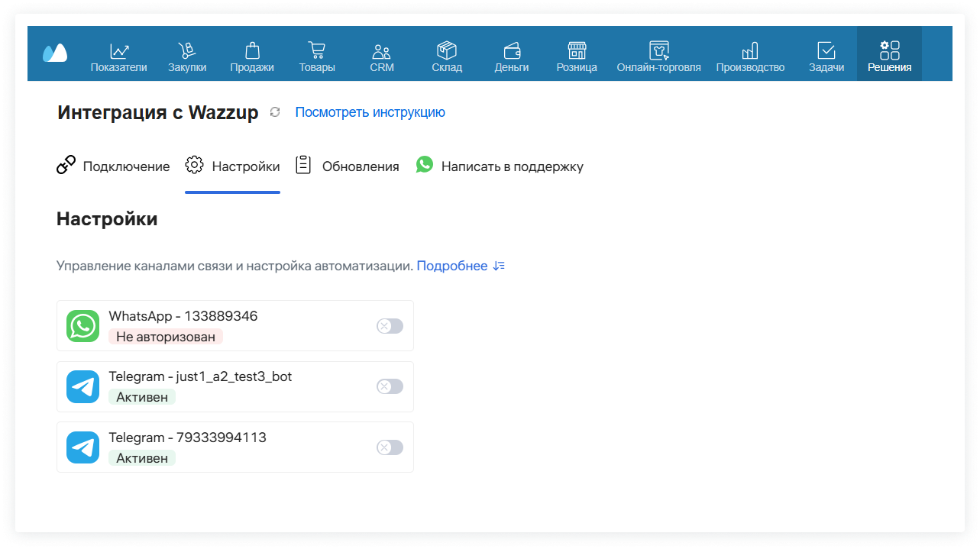
Task: Open the Показатели section icon
Action: click(118, 51)
